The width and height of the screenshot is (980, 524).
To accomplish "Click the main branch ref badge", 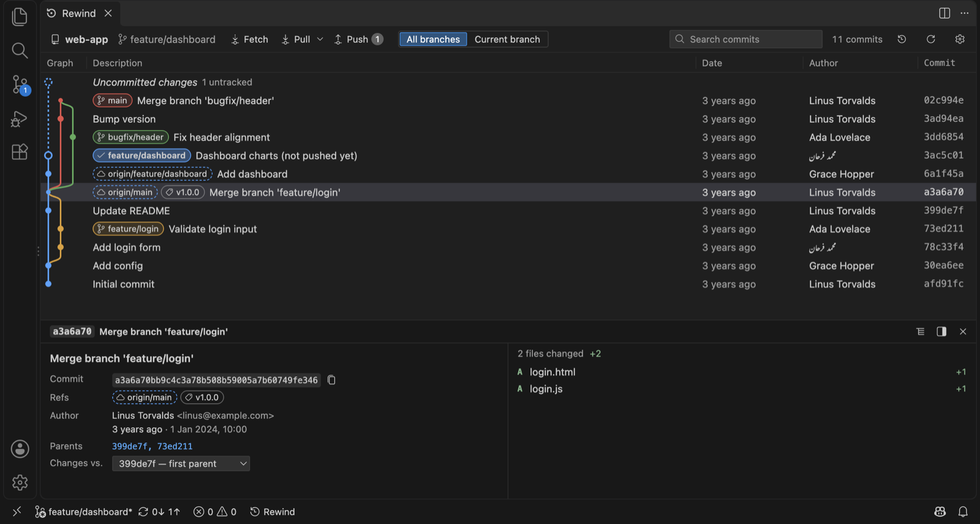I will tap(113, 100).
